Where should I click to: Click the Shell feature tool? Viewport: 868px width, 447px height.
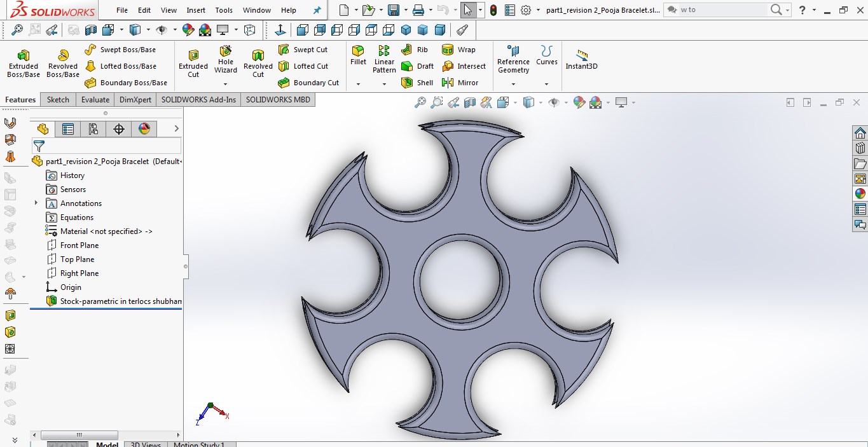[x=418, y=83]
